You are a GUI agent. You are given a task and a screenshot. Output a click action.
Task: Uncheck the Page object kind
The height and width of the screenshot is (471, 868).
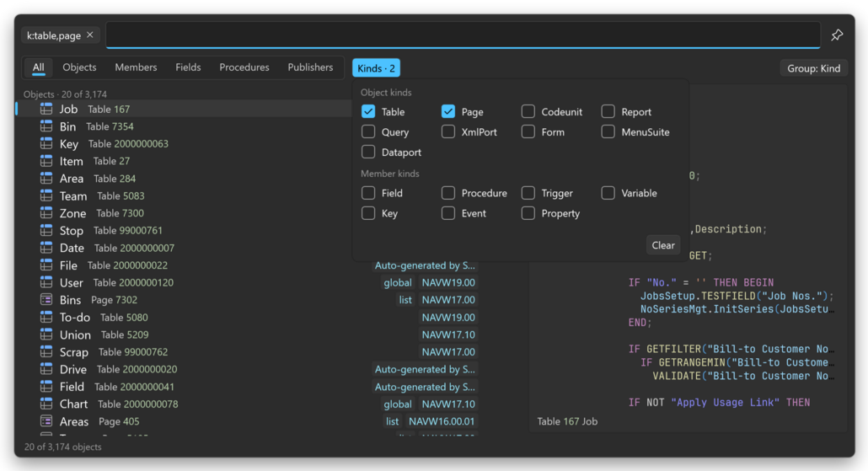(x=447, y=111)
